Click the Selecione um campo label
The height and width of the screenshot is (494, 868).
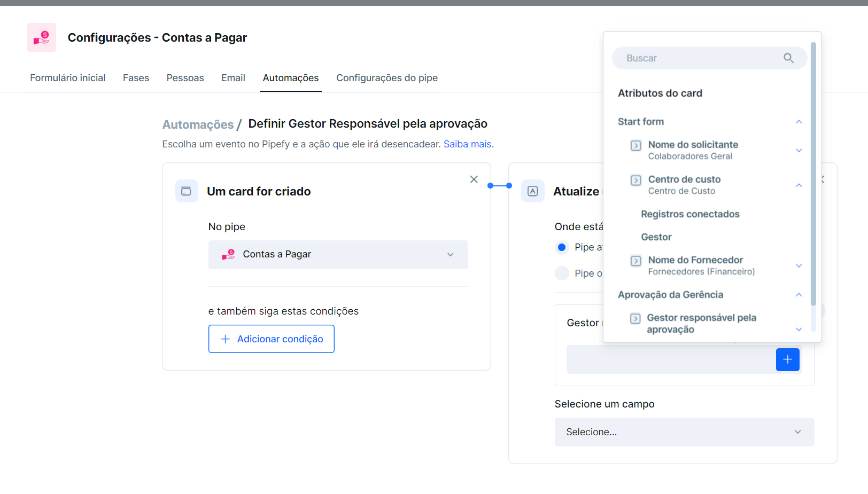coord(604,404)
